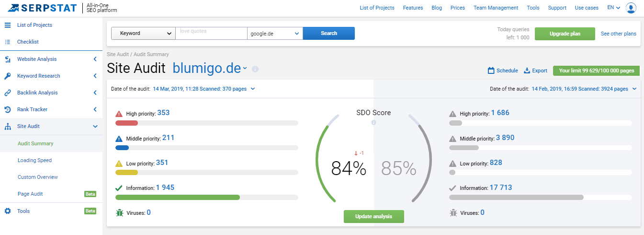The width and height of the screenshot is (644, 235).
Task: Click the hamburger icon beside List of Projects
Action: click(x=8, y=25)
